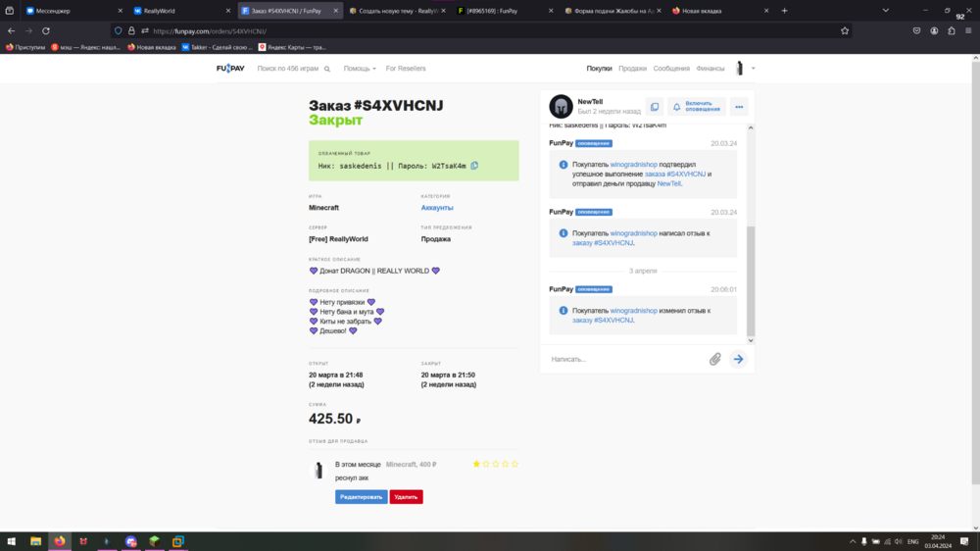
Task: Close the Мессенджер browser tab
Action: pyautogui.click(x=120, y=11)
